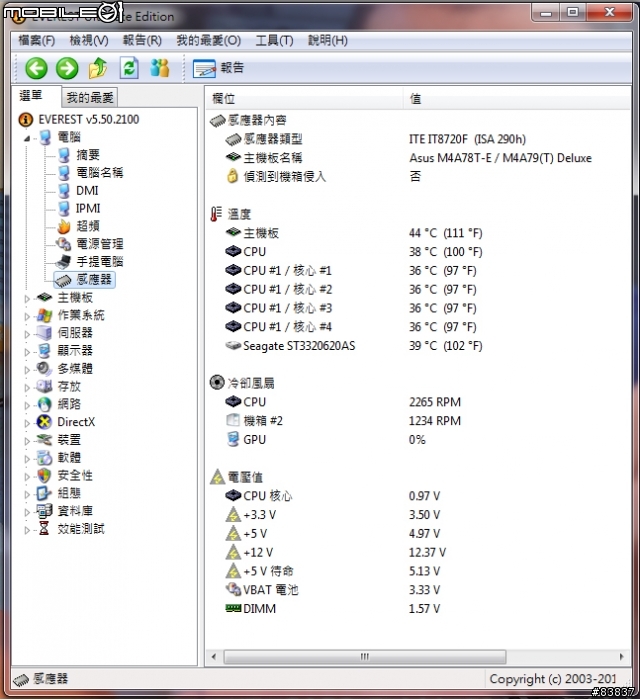Select 摘要 in the tree

pos(88,155)
